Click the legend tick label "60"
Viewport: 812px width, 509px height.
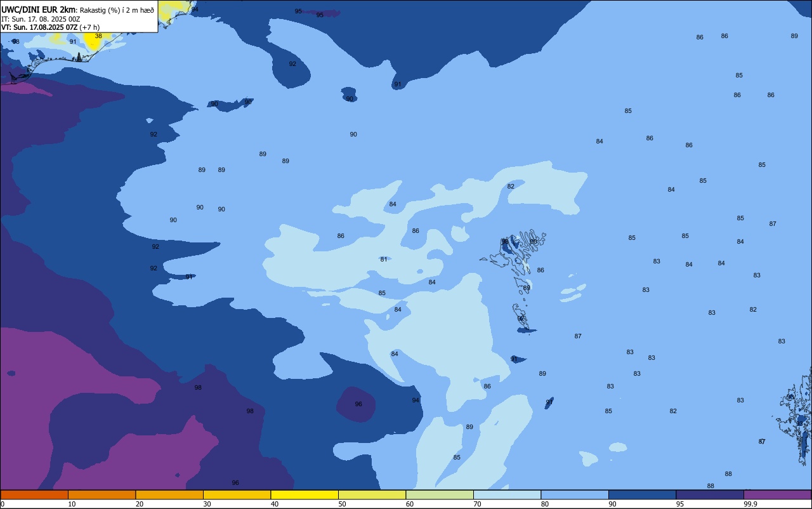[410, 504]
